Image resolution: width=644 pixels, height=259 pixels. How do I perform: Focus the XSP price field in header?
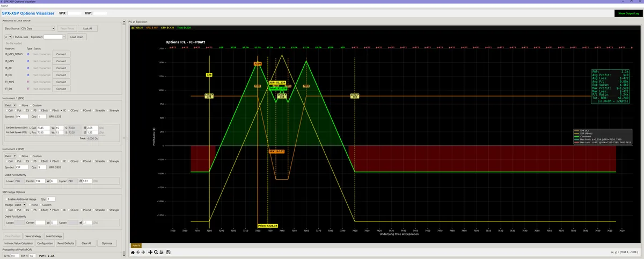click(x=100, y=13)
